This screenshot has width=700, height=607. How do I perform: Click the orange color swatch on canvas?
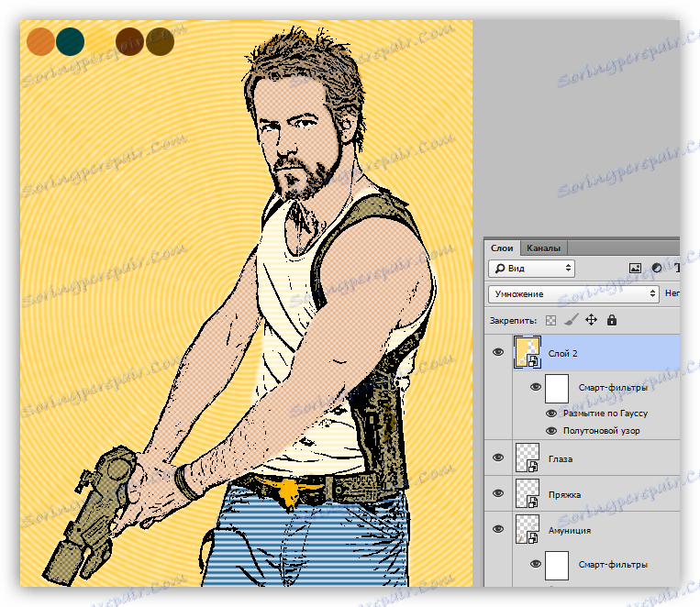(x=41, y=41)
